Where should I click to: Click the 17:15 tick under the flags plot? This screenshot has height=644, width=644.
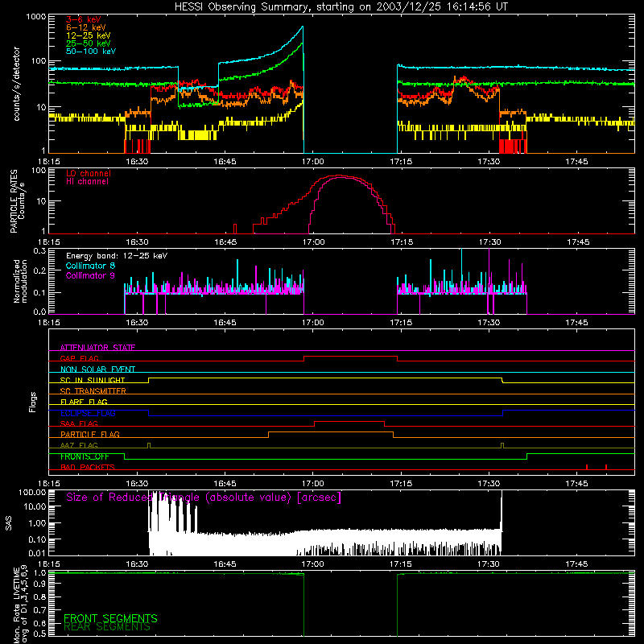[x=401, y=484]
